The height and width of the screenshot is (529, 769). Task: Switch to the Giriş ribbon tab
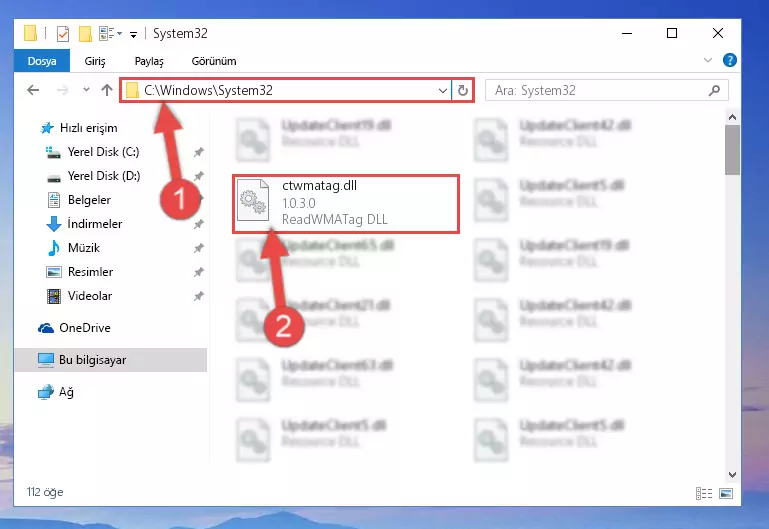point(95,61)
